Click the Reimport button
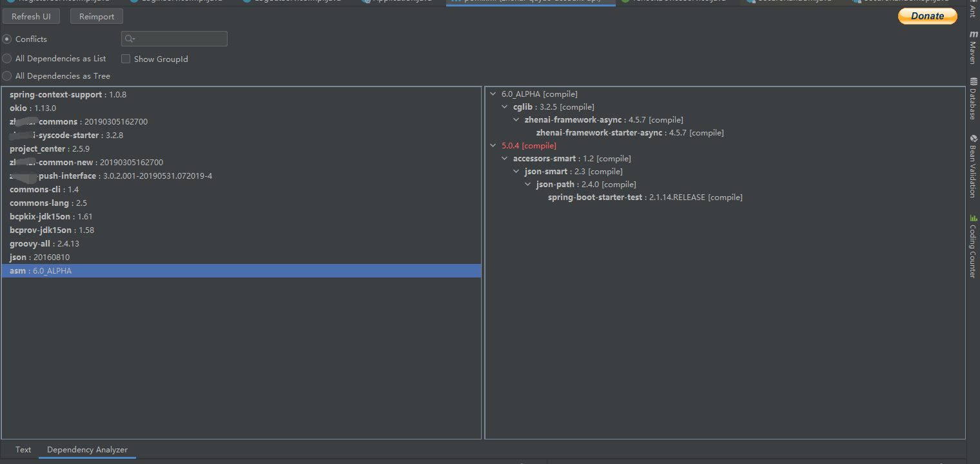 [x=97, y=16]
